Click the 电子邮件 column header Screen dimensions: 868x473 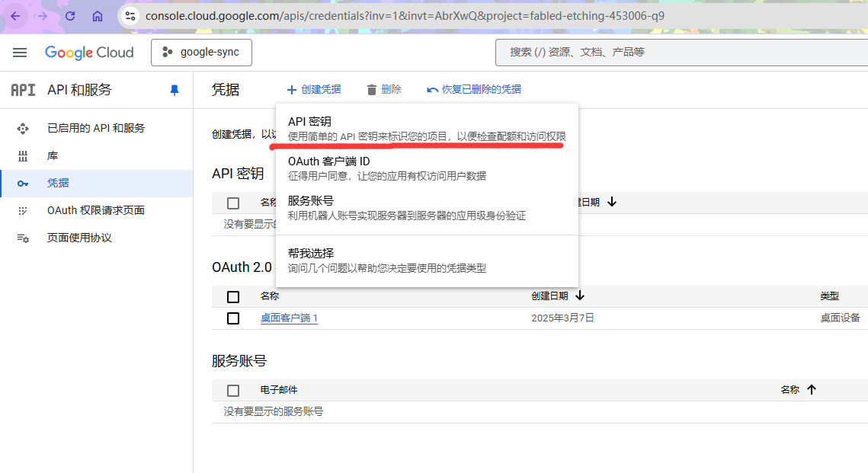coord(279,390)
